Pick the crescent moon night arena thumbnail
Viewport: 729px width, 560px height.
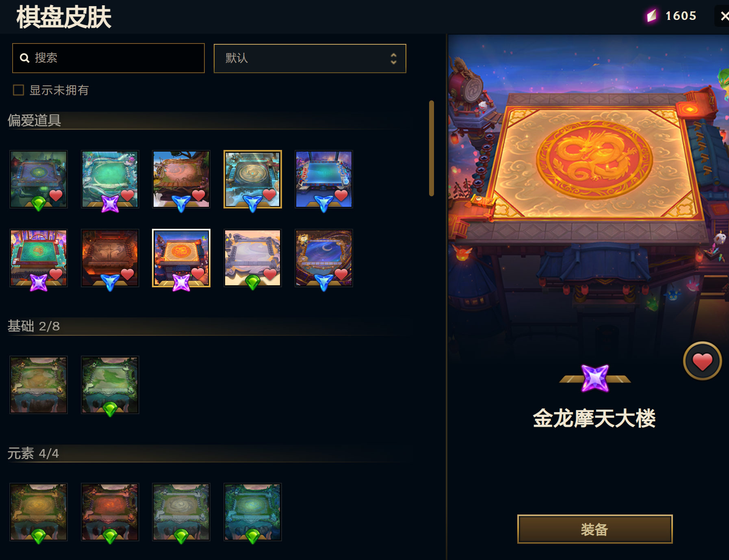click(x=324, y=258)
